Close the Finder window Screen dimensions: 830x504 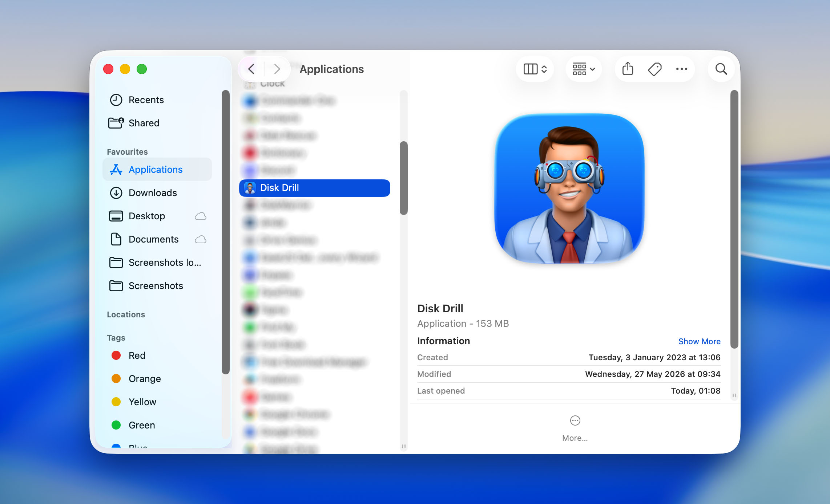click(108, 69)
